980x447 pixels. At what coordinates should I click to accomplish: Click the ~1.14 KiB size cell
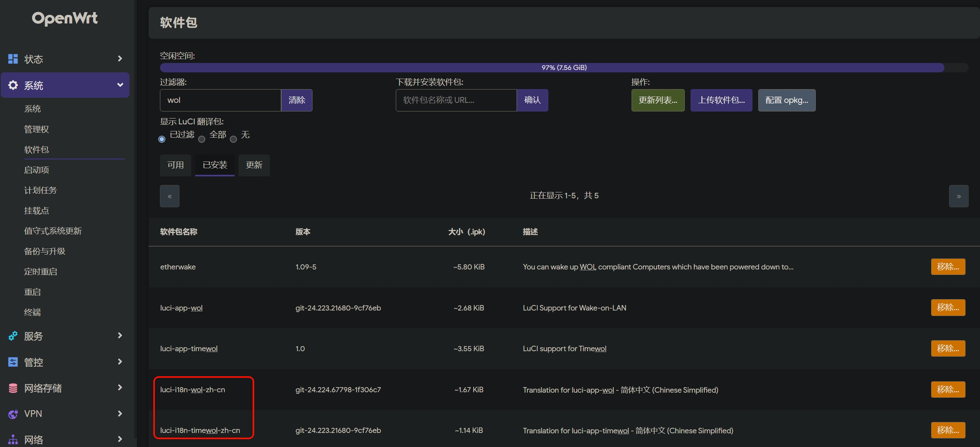[469, 430]
